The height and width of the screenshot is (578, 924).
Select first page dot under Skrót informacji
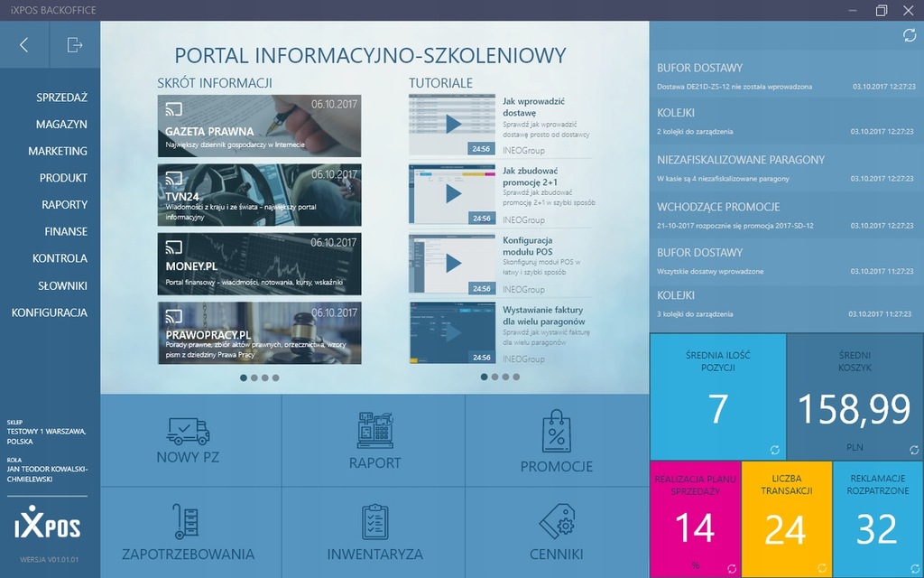tap(244, 378)
